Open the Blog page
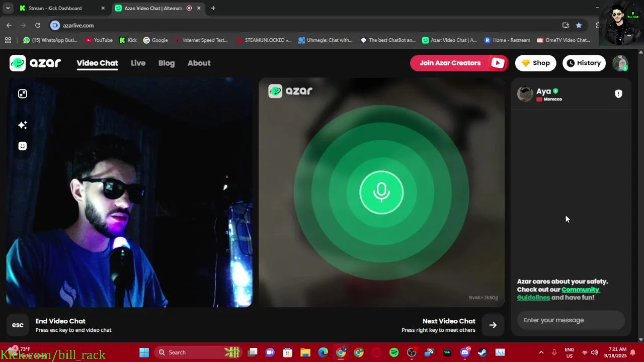The height and width of the screenshot is (362, 644). 167,63
